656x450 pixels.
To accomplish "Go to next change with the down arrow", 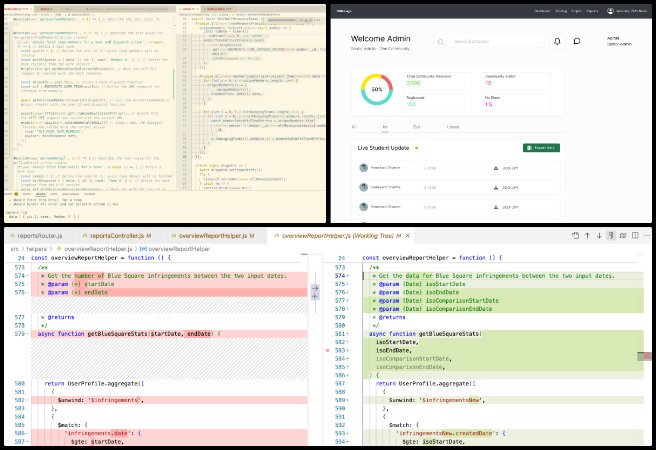I will 599,235.
